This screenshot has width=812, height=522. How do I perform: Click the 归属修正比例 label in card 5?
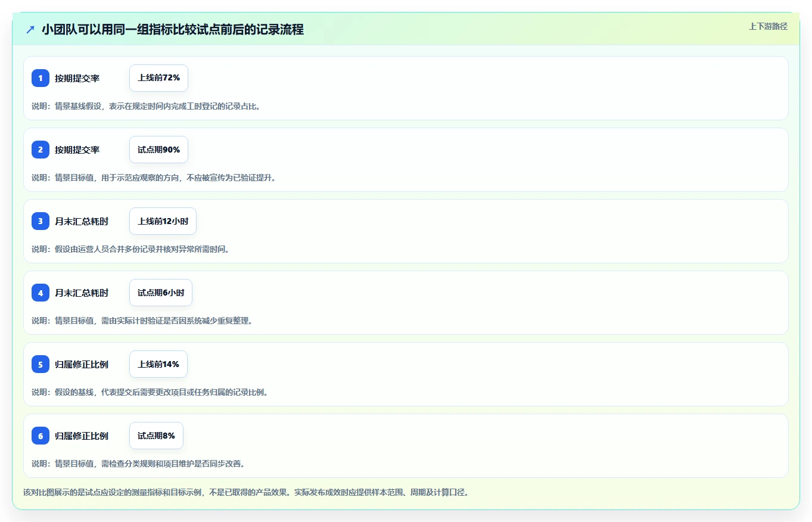tap(82, 364)
